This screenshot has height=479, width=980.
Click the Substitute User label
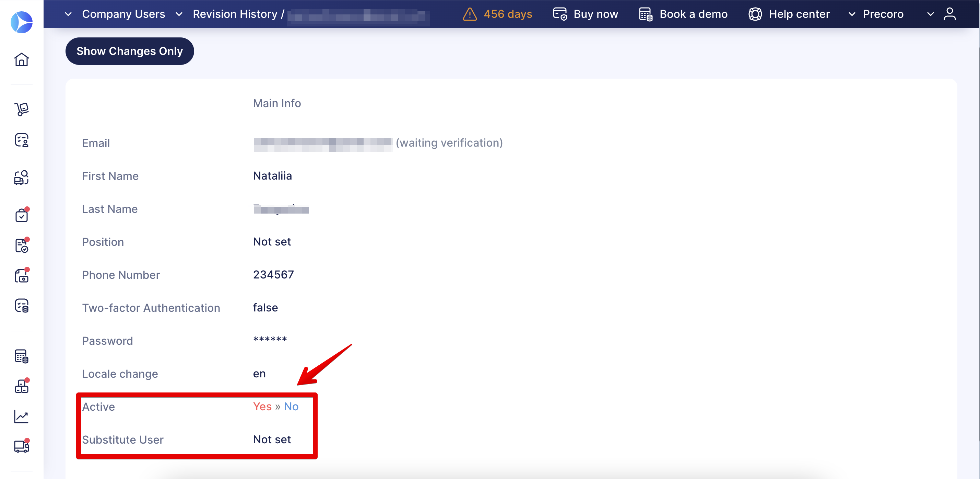[x=123, y=440]
